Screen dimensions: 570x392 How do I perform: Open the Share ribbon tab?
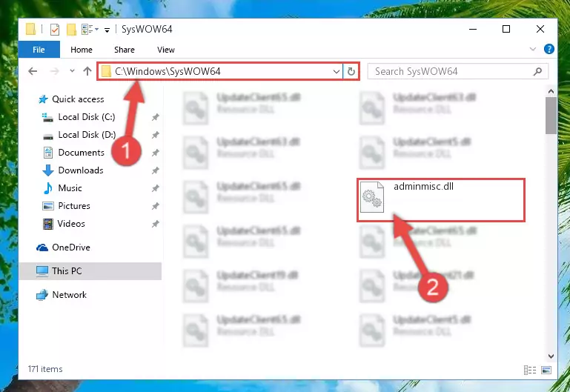pyautogui.click(x=125, y=50)
